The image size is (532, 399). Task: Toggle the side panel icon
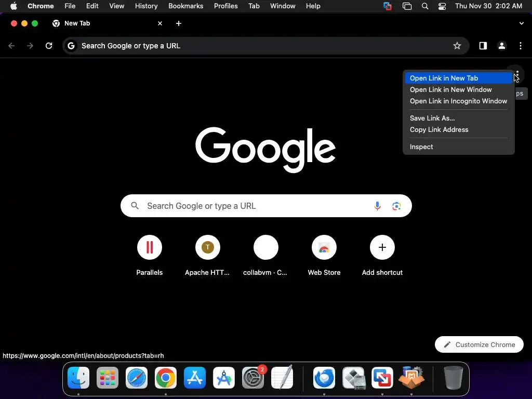pyautogui.click(x=483, y=46)
